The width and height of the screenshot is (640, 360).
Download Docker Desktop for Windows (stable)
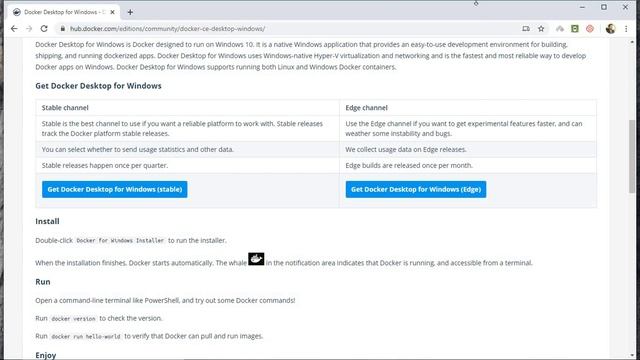point(115,189)
